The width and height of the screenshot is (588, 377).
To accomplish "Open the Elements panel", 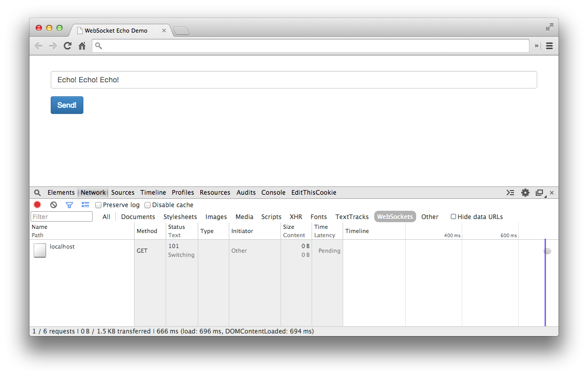I will (61, 193).
